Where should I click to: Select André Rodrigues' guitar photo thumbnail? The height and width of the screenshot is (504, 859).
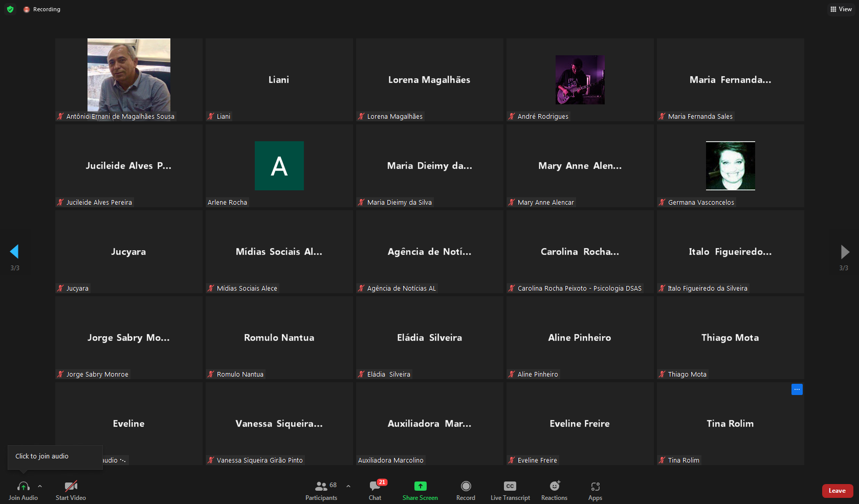coord(580,80)
